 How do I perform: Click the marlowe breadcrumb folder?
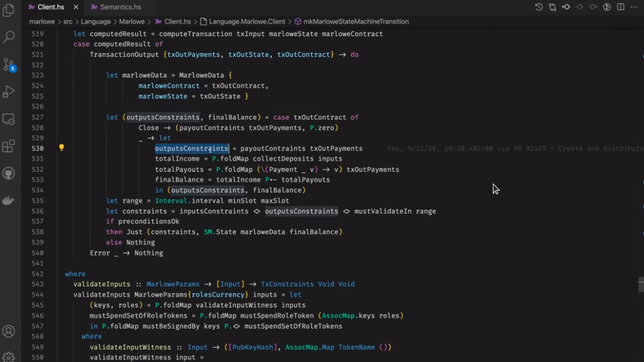click(x=42, y=21)
